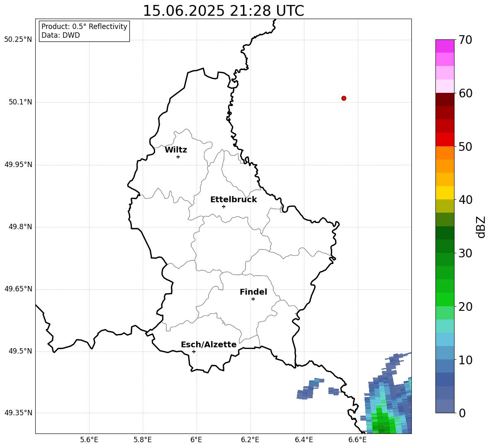The width and height of the screenshot is (491, 448).
Task: Click the Product: 0.5° Reflectivity text
Action: (x=84, y=26)
